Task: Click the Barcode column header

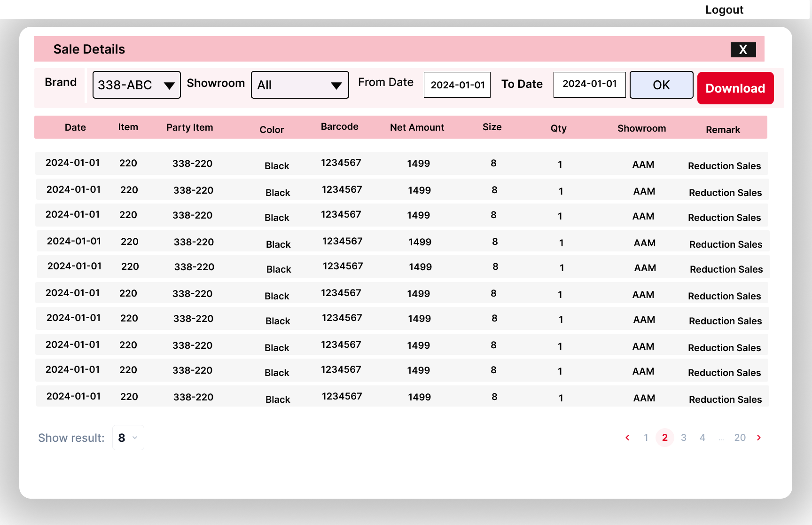Action: (x=339, y=127)
